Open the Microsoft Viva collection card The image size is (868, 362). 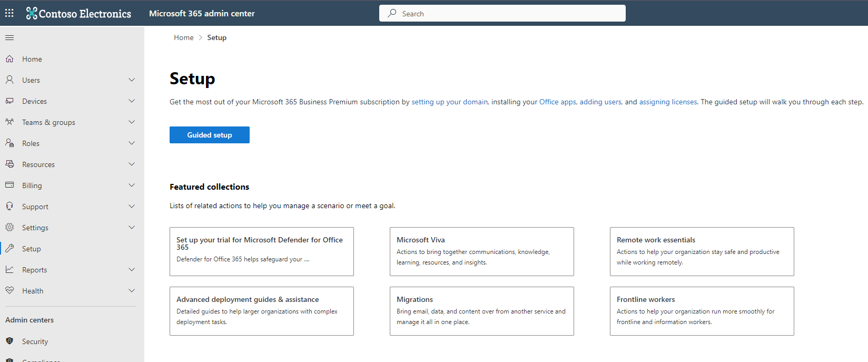coord(481,251)
